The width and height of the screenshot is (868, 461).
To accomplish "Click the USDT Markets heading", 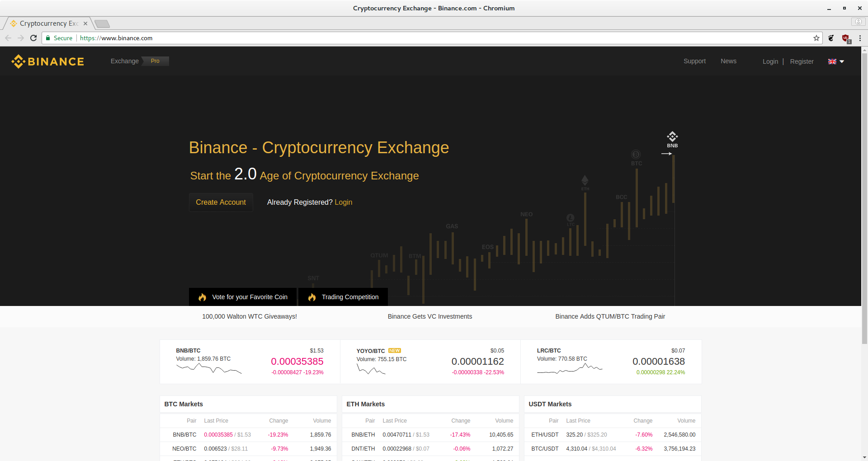I will coord(550,404).
